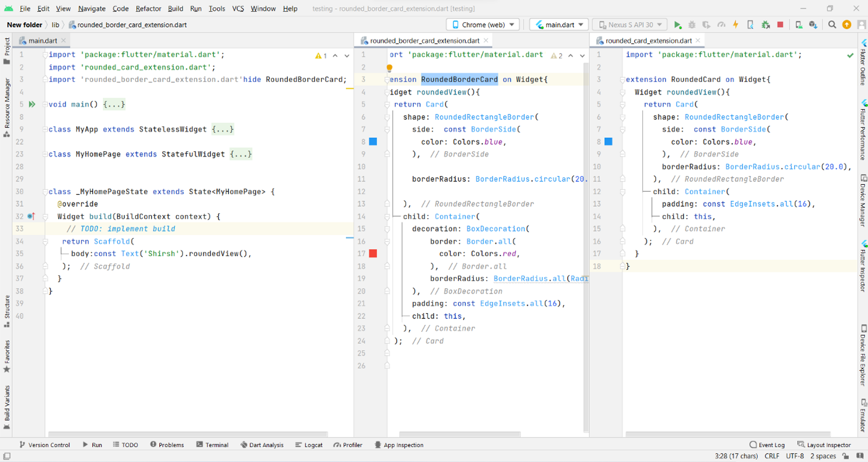Open the Emulator side panel

[x=863, y=415]
